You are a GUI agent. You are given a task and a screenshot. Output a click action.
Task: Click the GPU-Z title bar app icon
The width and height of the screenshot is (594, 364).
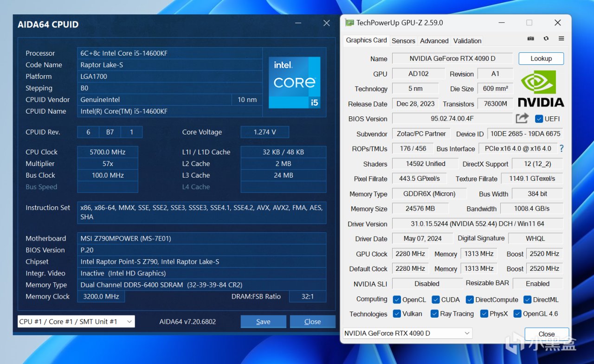[x=349, y=23]
